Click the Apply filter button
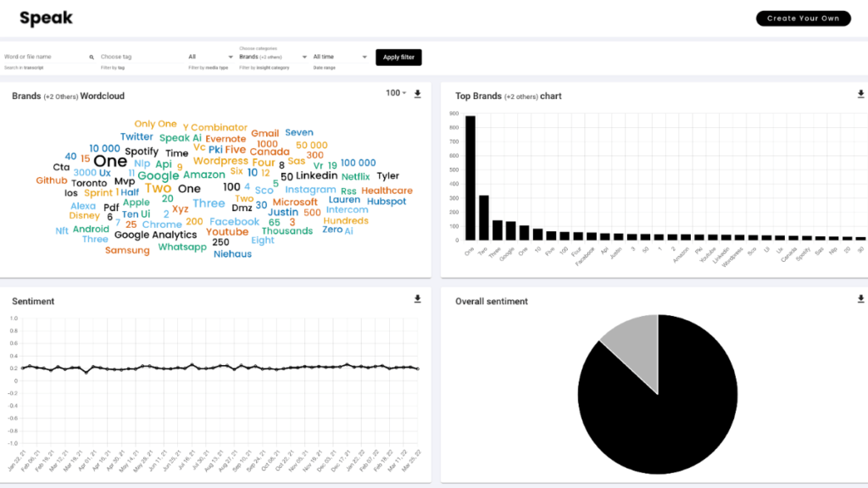The height and width of the screenshot is (488, 868). coord(398,57)
